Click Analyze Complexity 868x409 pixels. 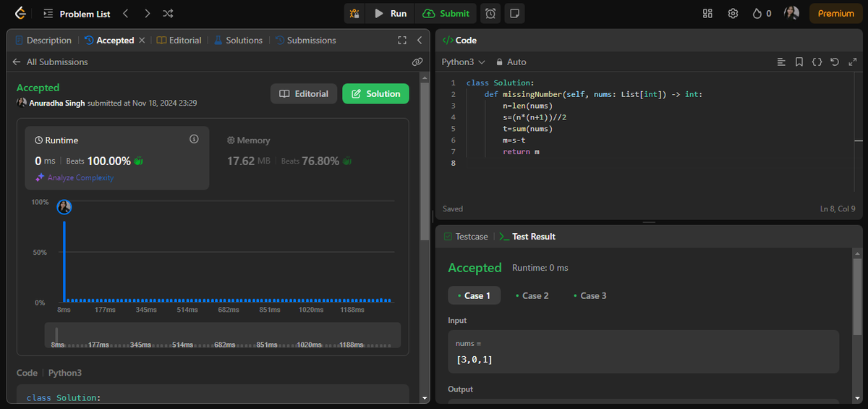click(75, 177)
